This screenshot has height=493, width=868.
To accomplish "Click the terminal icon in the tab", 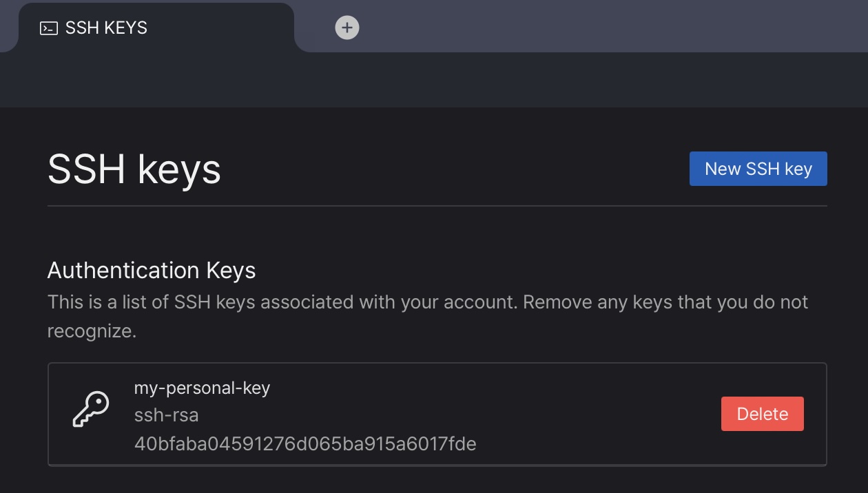I will (x=48, y=28).
